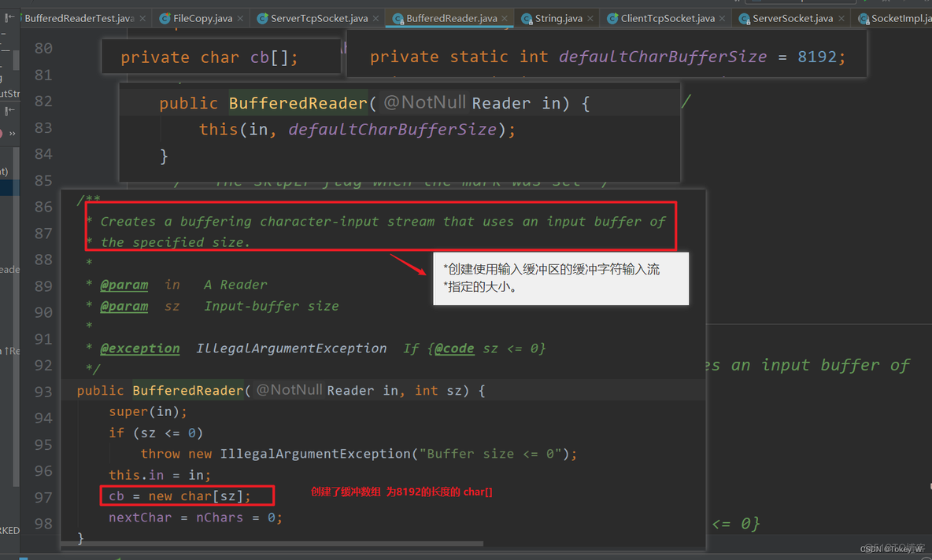Click the '@code' inline Javadoc tag
This screenshot has height=560, width=932.
(x=455, y=348)
